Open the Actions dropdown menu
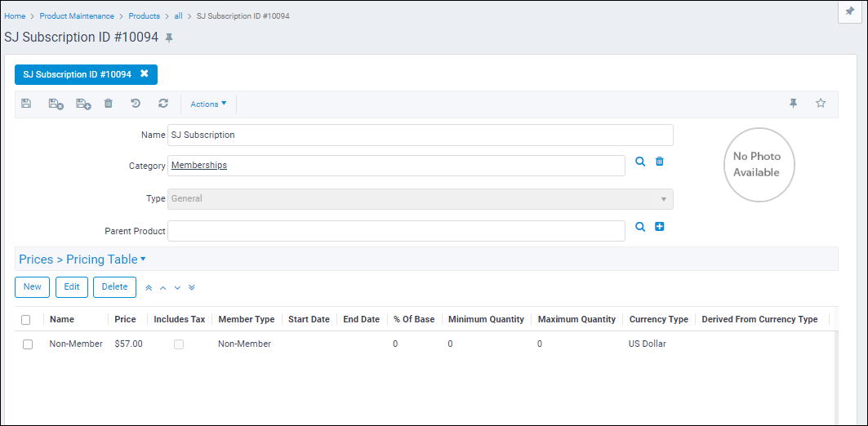Screen dimensions: 868x426 coord(208,104)
